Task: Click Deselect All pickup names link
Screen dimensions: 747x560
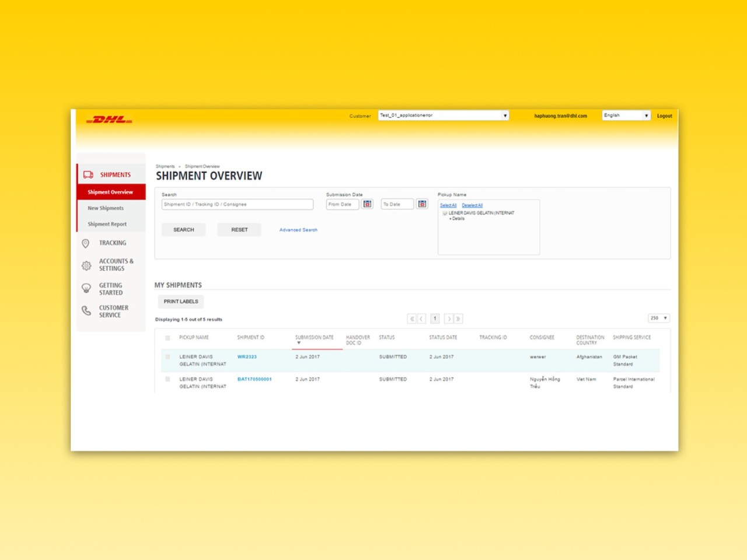Action: click(472, 205)
